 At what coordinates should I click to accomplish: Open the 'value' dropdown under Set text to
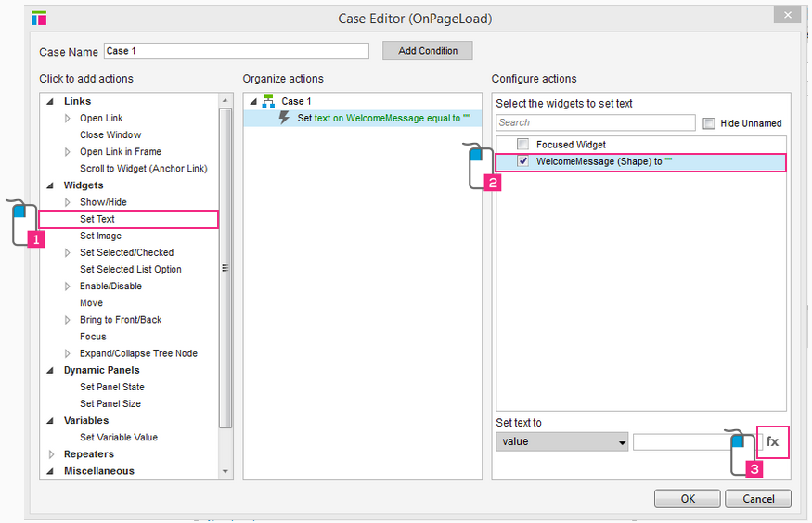561,442
